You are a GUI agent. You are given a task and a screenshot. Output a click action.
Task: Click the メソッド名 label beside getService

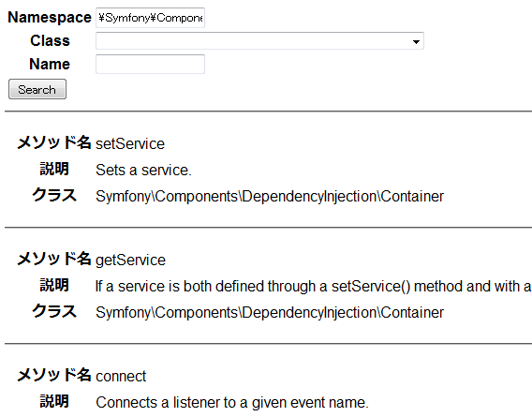click(54, 259)
